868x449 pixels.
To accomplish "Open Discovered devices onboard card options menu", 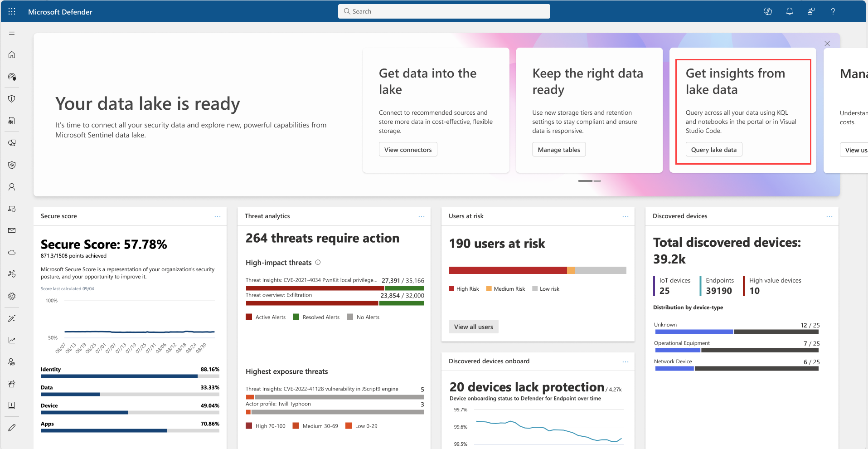I will [x=626, y=362].
